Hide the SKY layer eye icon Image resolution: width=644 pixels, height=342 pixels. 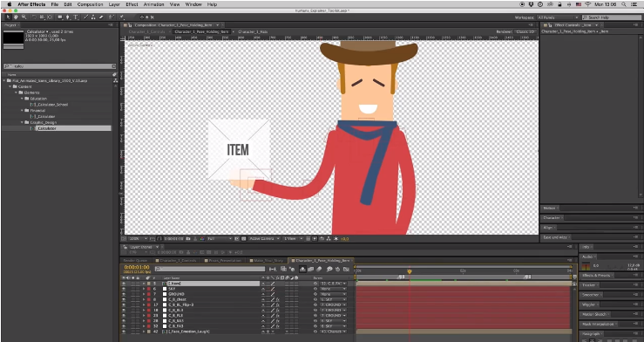(124, 289)
